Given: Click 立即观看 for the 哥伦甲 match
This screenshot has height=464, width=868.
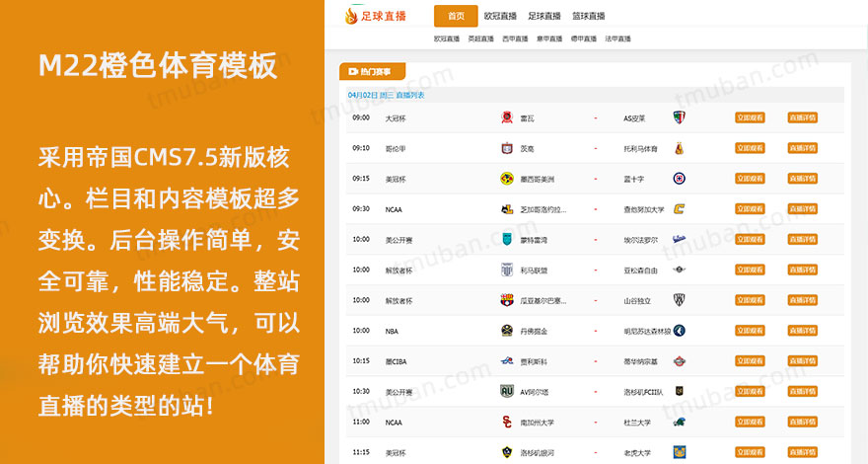Looking at the screenshot, I should [x=750, y=148].
